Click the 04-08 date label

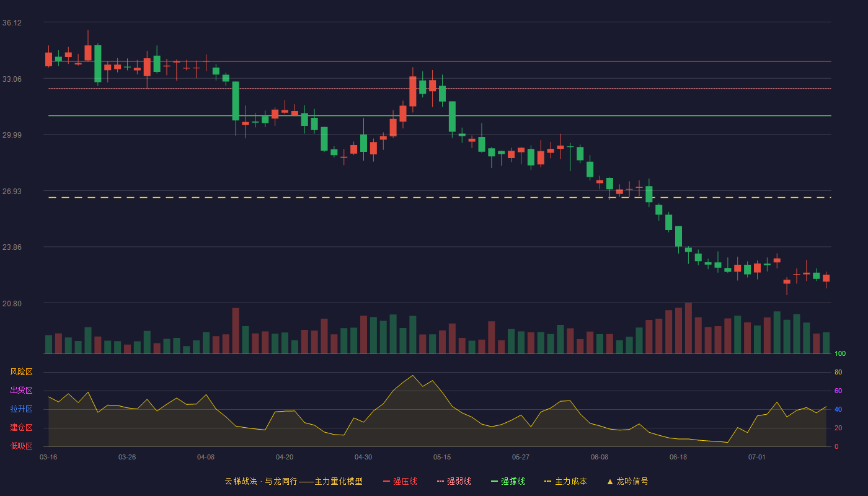(x=206, y=457)
